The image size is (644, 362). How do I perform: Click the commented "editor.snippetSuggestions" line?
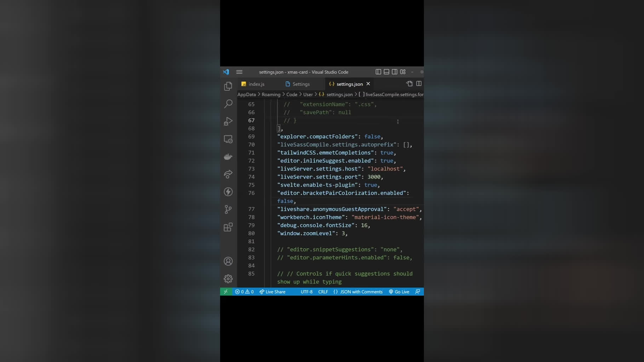[x=340, y=250]
